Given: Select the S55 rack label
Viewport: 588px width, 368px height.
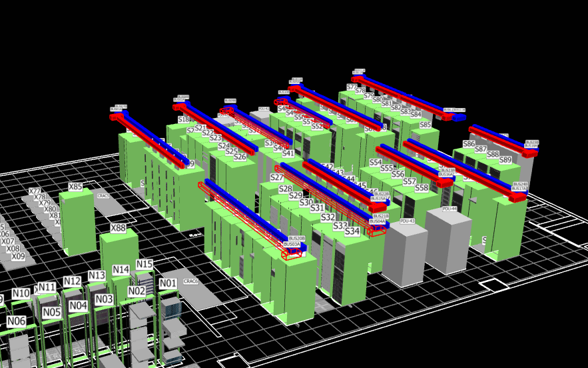Looking at the screenshot, I should [x=387, y=169].
